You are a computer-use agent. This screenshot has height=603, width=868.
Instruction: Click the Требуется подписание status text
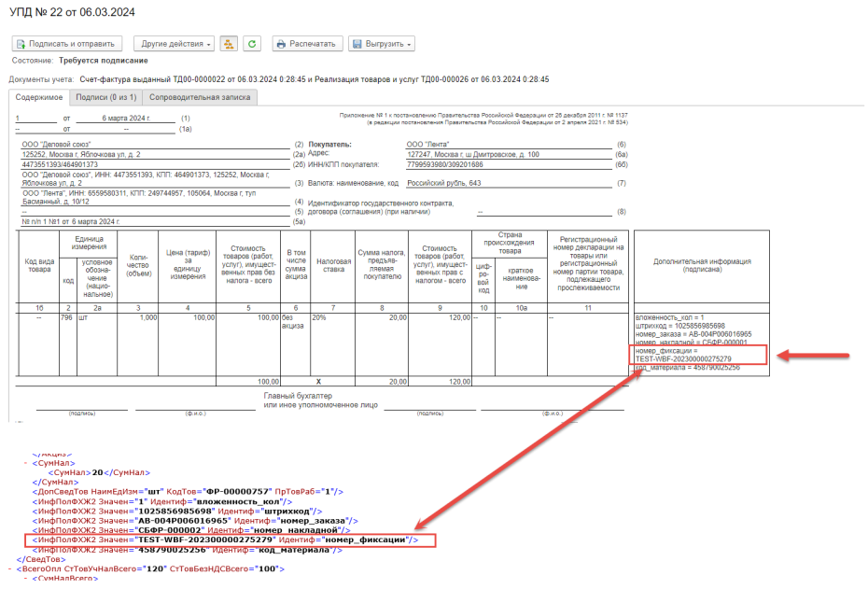pos(104,61)
